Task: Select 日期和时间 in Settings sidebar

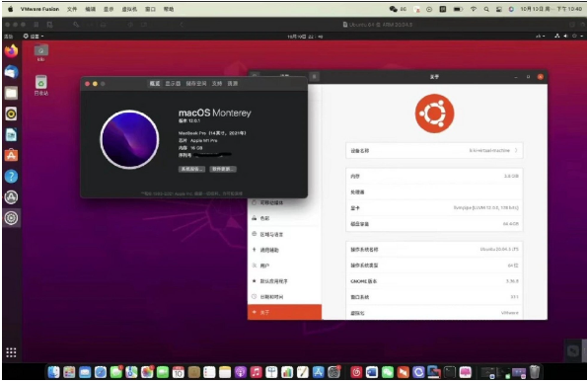Action: 284,297
